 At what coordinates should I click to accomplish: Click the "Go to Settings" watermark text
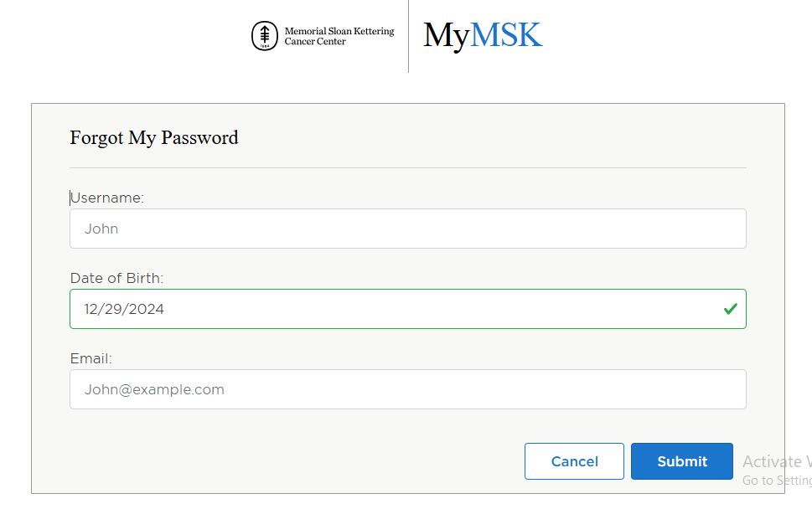click(777, 481)
